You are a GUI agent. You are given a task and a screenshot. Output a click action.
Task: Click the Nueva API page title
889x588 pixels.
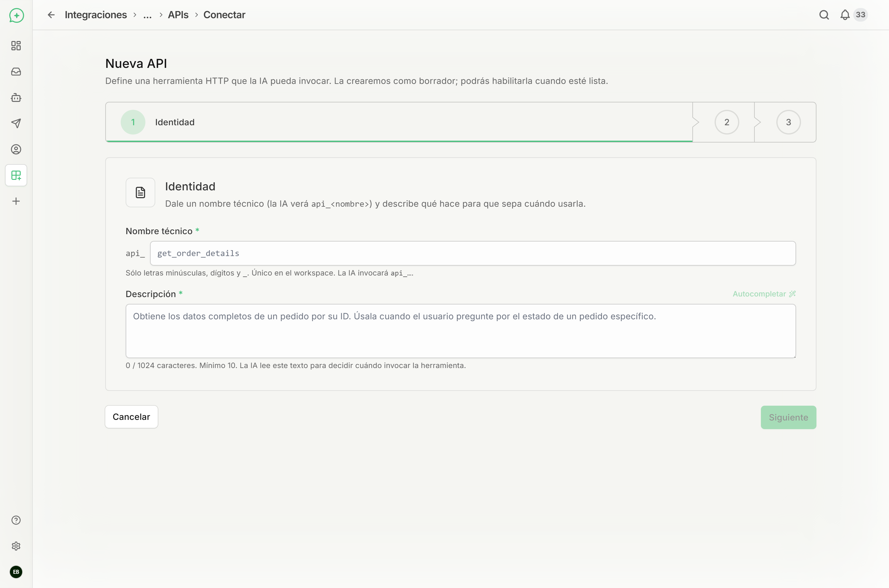click(136, 63)
